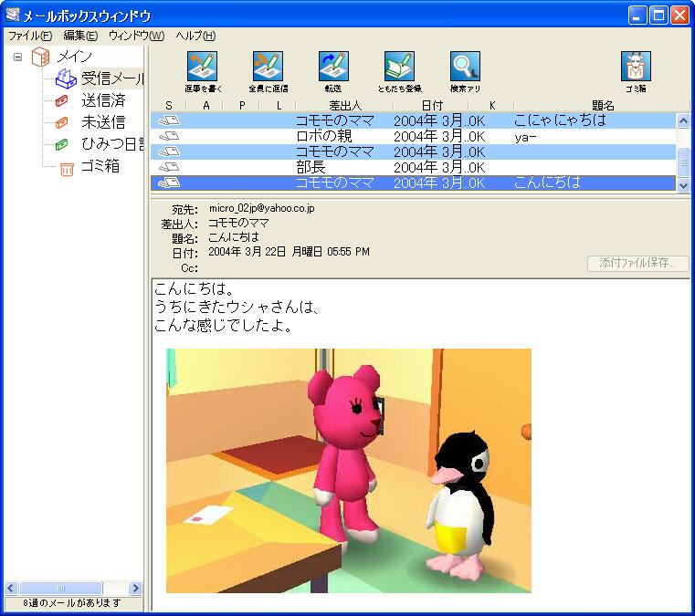695x616 pixels.
Task: Click the attached bear and penguin image
Action: [348, 470]
